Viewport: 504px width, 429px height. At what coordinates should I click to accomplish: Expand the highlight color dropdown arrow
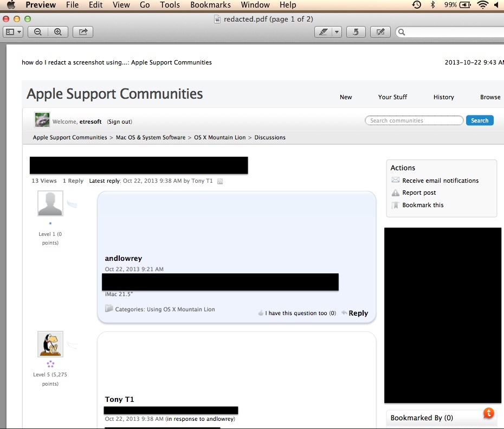(x=337, y=32)
